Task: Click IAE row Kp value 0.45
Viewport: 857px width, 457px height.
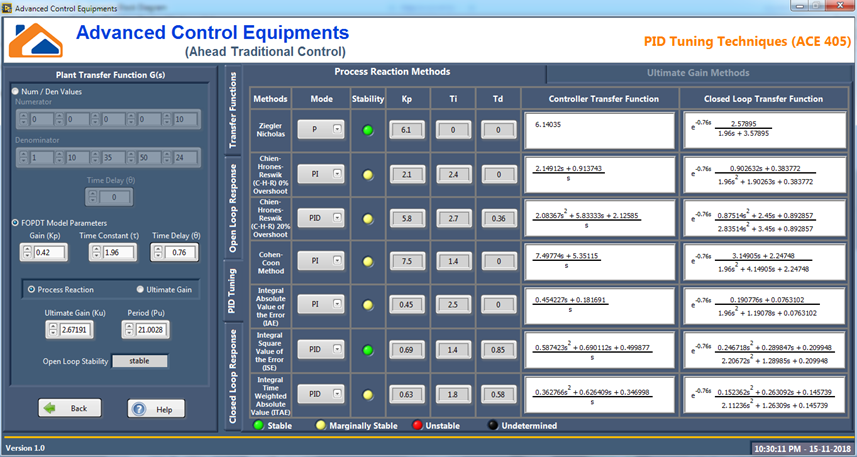Action: (406, 304)
